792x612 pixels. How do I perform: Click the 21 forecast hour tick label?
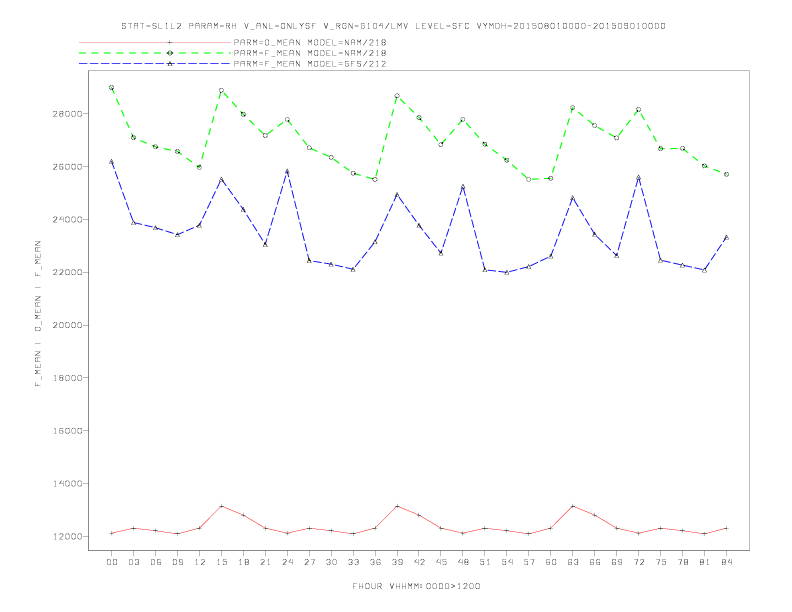tap(265, 562)
